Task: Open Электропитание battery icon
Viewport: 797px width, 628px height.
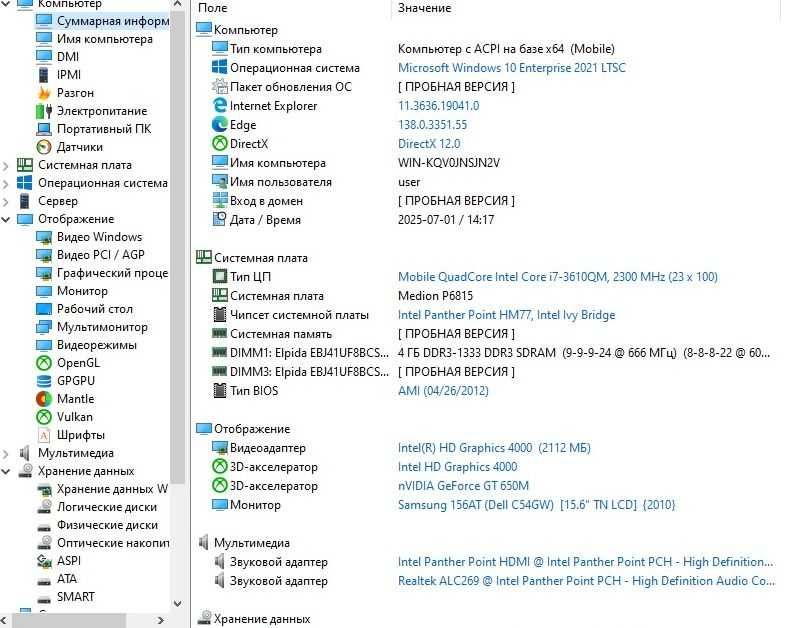Action: 44,111
